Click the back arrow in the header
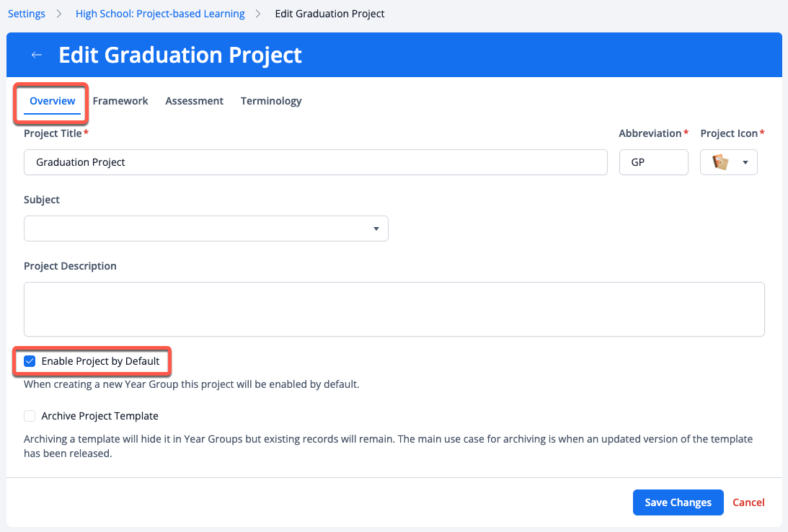 click(37, 55)
